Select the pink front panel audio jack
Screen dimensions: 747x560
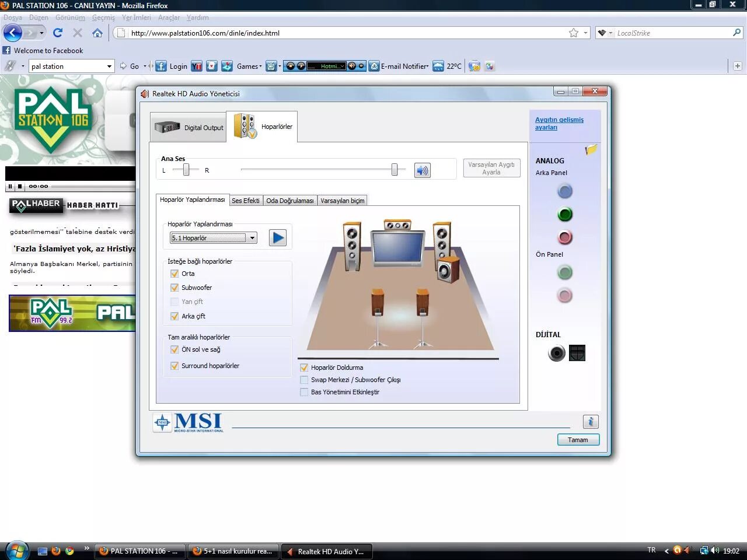click(x=565, y=296)
